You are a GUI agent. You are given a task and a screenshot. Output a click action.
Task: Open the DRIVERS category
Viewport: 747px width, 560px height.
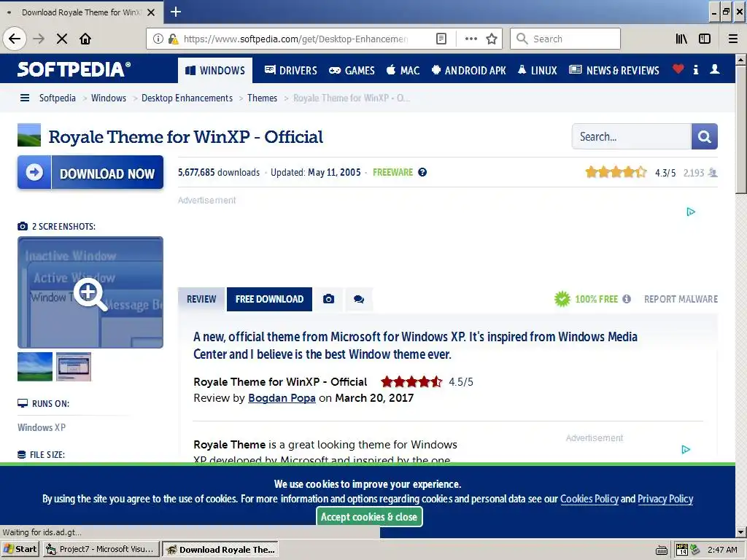coord(291,71)
